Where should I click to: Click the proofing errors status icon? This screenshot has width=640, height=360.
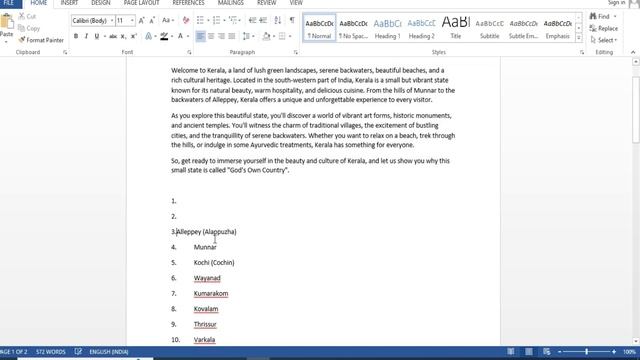[78, 351]
